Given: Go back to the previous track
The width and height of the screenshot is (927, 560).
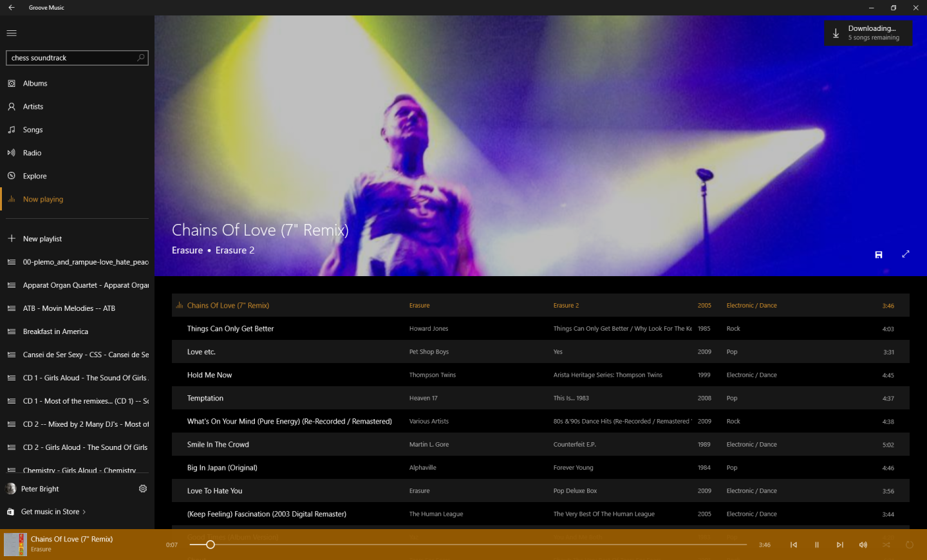Looking at the screenshot, I should 794,545.
